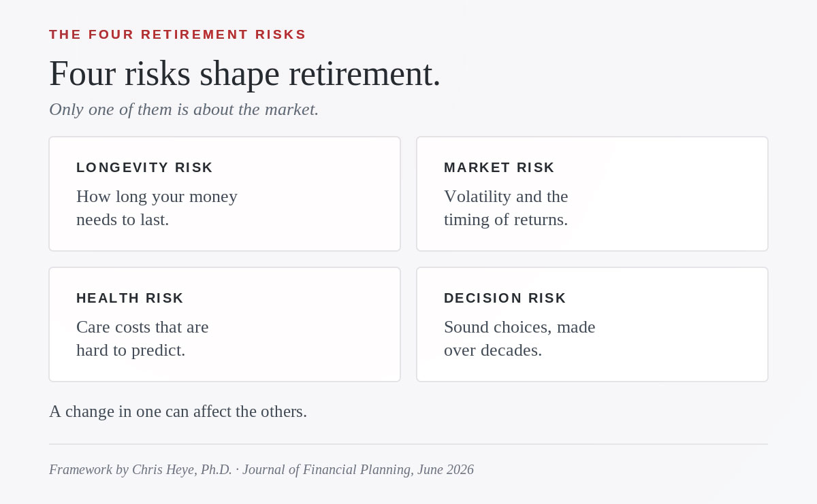Screen dimensions: 817x504
Task: Click the word 'Framework' in the footer
Action: point(80,469)
